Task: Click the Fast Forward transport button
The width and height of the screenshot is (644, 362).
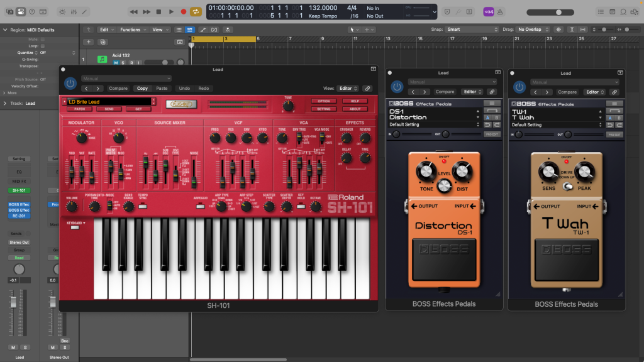Action: click(x=146, y=12)
